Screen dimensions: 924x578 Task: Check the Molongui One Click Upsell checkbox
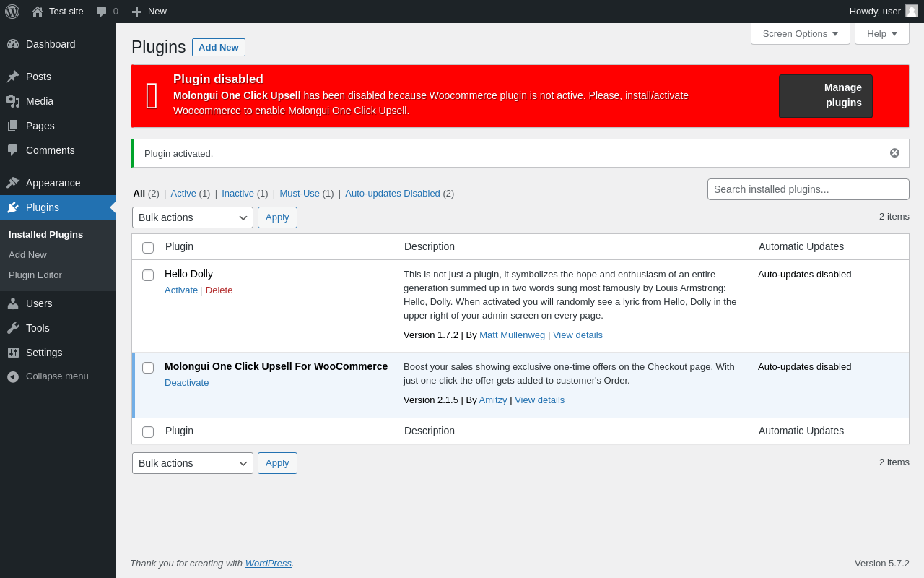[148, 368]
